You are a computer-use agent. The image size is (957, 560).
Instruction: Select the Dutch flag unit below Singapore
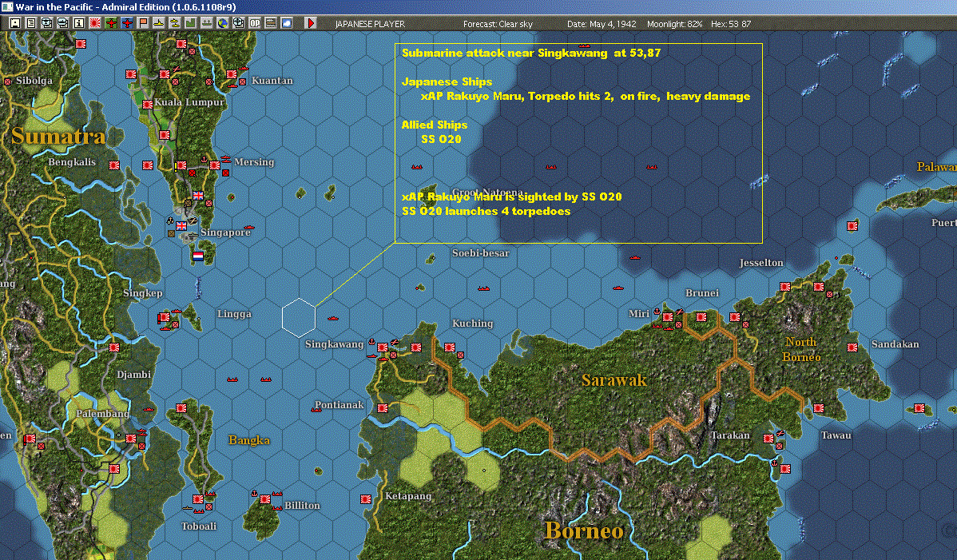click(x=198, y=256)
